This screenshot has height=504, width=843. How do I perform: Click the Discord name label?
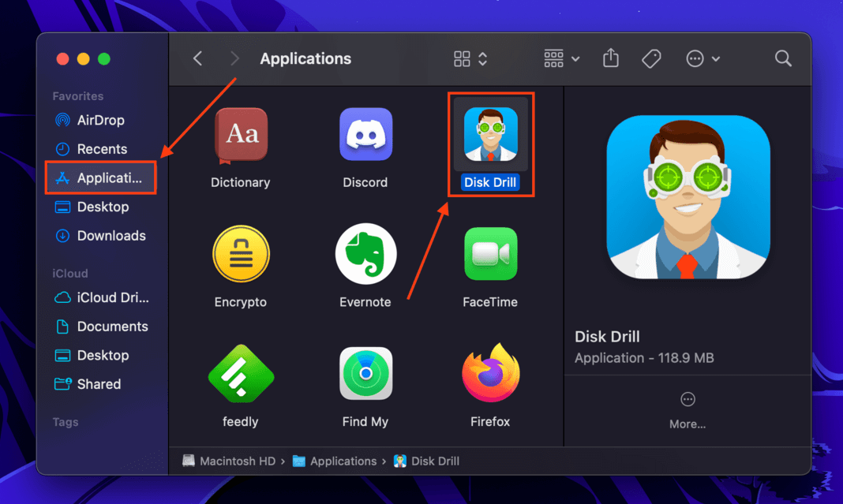pyautogui.click(x=365, y=183)
